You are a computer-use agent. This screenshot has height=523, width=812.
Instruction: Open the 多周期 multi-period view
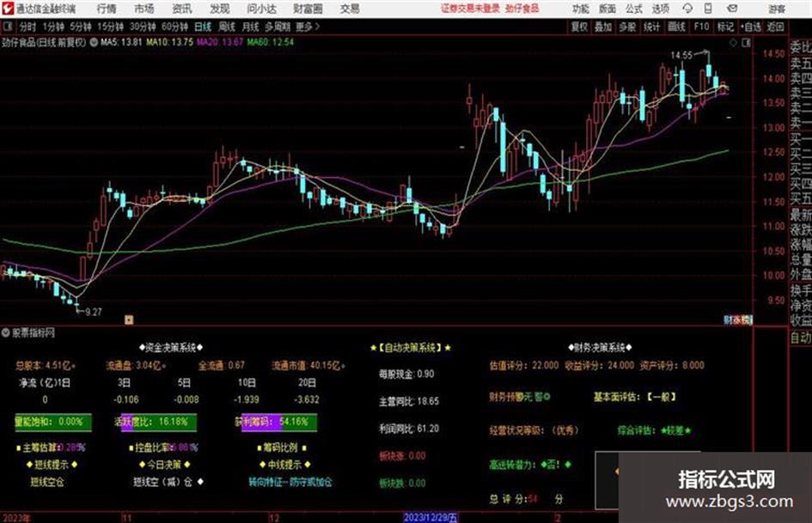278,27
